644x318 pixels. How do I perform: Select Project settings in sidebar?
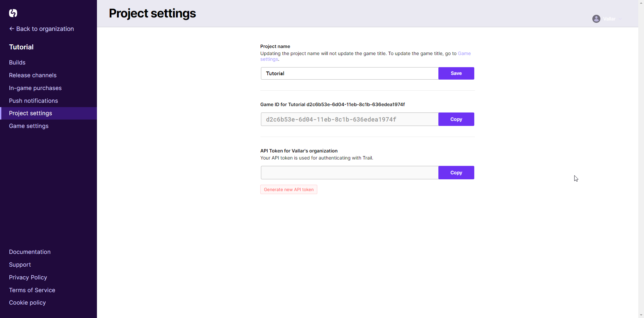(x=48, y=113)
